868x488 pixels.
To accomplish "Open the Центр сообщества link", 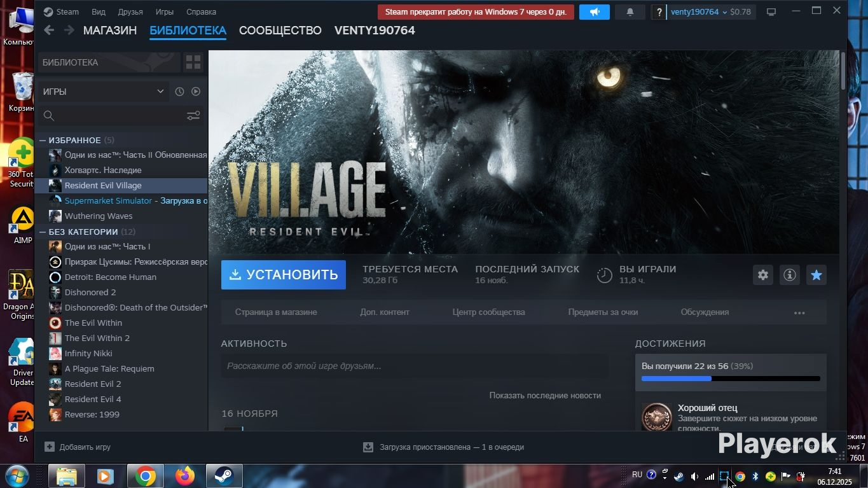I will click(489, 312).
